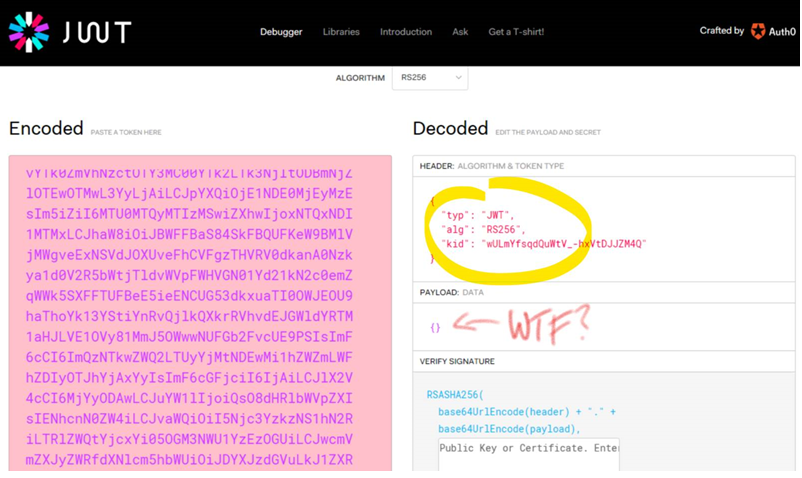Open the RS256 algorithm dropdown
802x478 pixels.
point(430,78)
